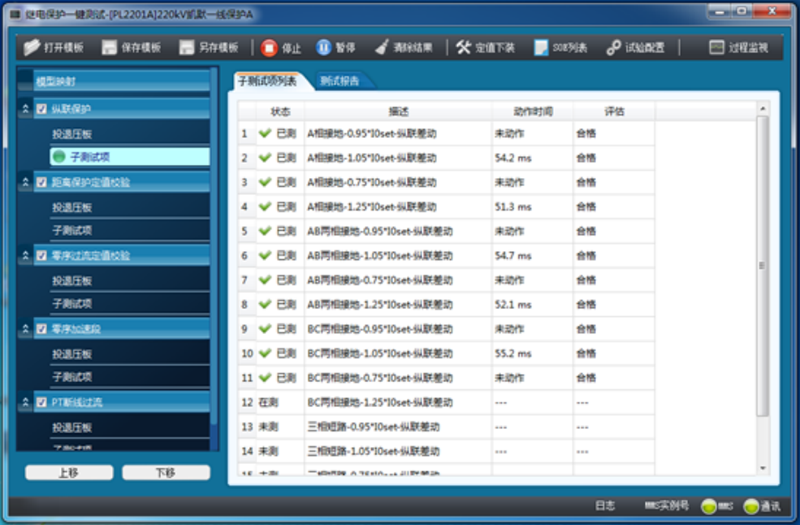This screenshot has width=800, height=525.
Task: Collapse the PT断线过流 group chevron
Action: coord(26,402)
